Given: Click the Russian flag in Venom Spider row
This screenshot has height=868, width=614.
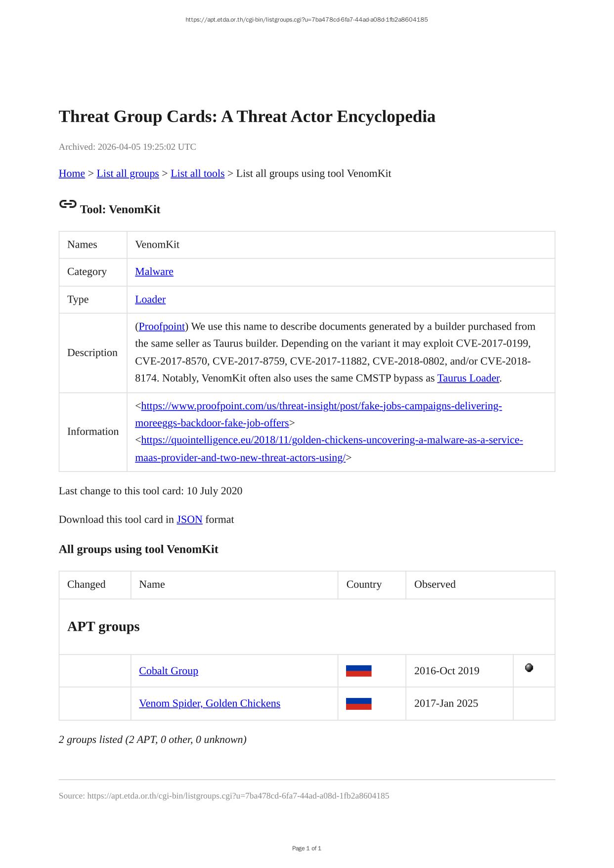Looking at the screenshot, I should click(x=358, y=703).
